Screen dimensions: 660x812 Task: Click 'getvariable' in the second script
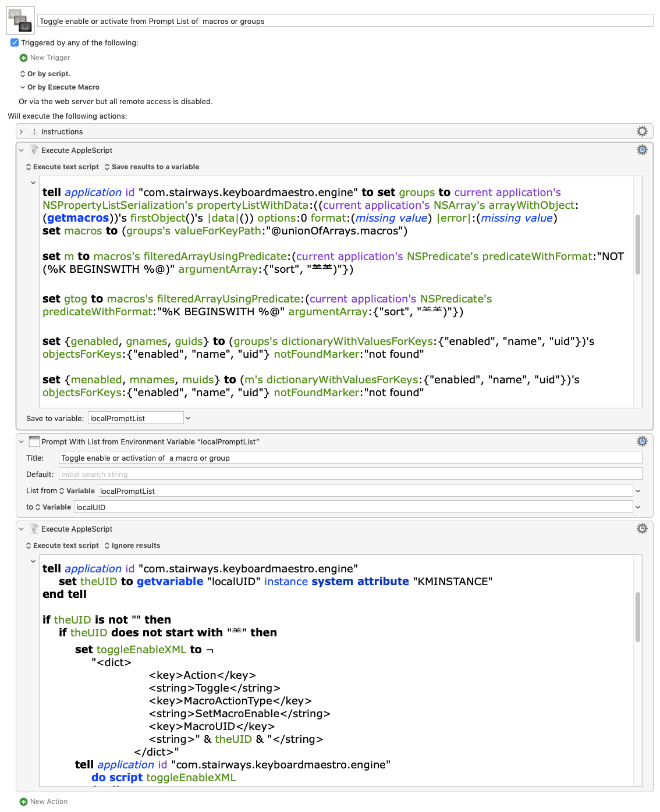tap(170, 582)
